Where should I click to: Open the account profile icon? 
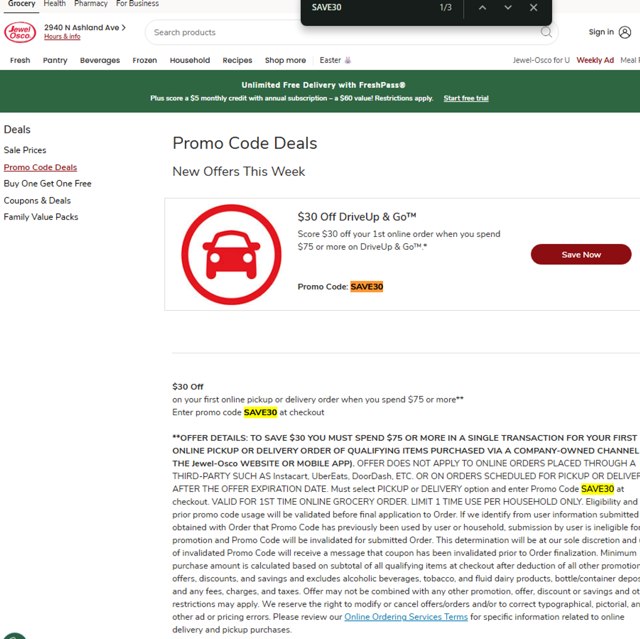tap(625, 32)
